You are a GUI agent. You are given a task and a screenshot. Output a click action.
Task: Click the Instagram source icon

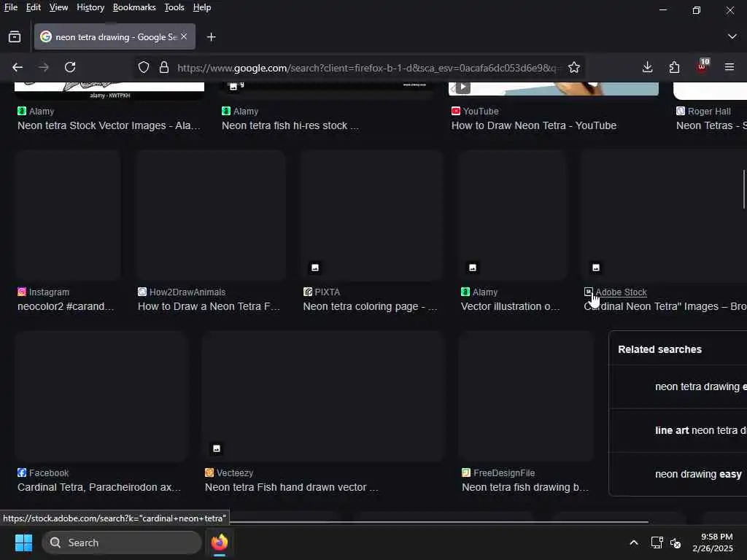[x=21, y=292]
